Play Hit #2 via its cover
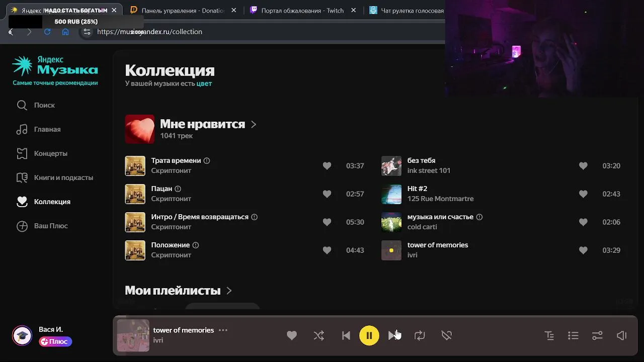This screenshot has width=644, height=362. coord(391,194)
